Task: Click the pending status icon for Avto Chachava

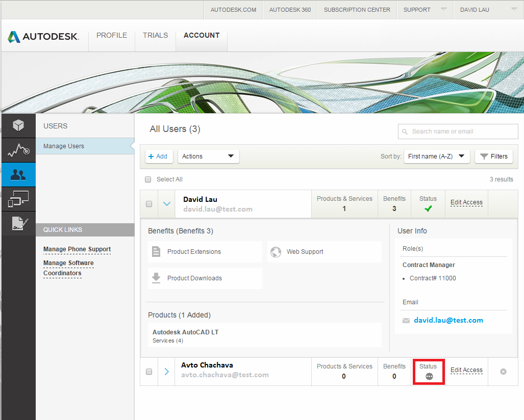Action: point(429,376)
